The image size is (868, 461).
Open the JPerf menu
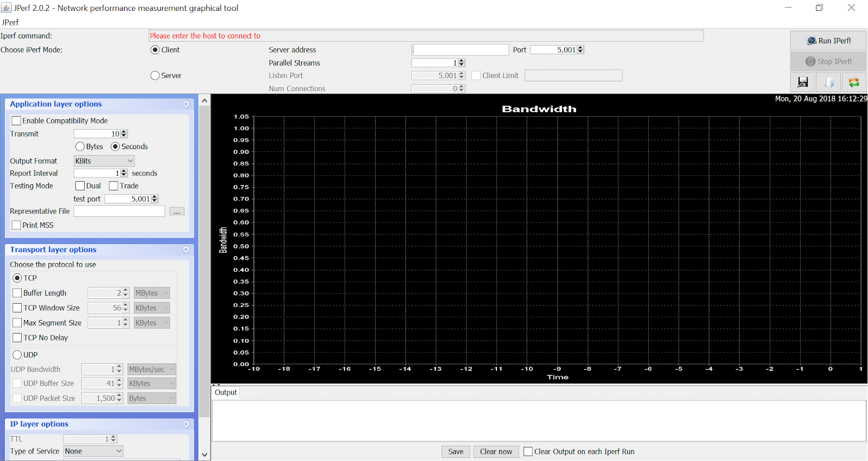coord(10,22)
